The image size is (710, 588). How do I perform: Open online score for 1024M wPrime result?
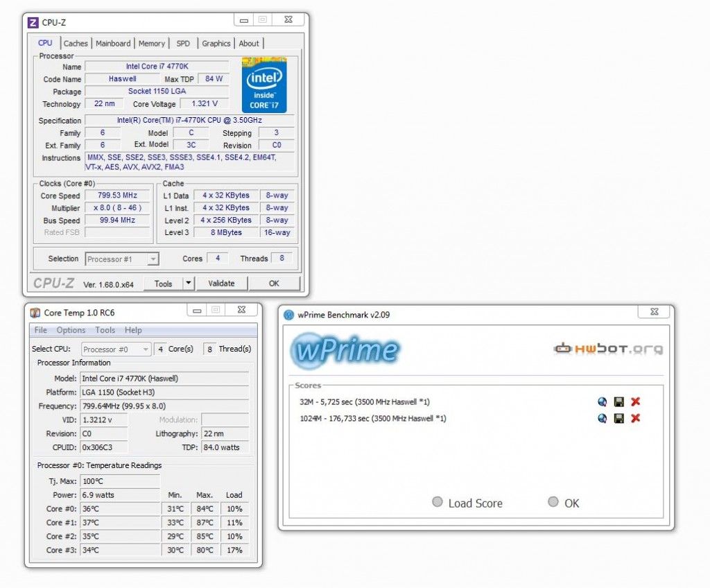coord(602,418)
